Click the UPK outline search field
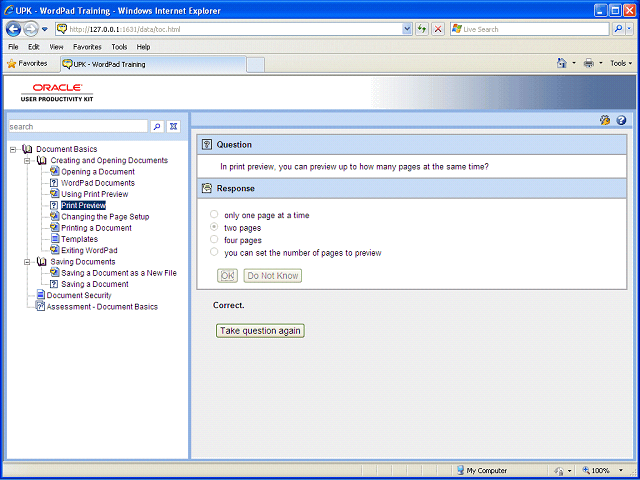Image resolution: width=640 pixels, height=480 pixels. pos(78,127)
